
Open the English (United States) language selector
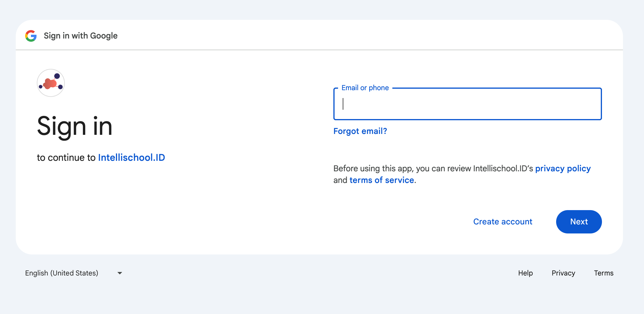62,273
